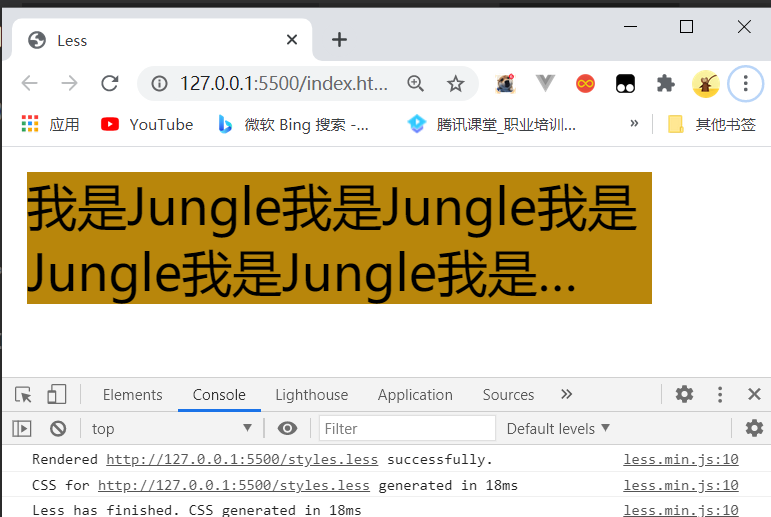Switch to the Console tab
This screenshot has width=771, height=517.
219,395
